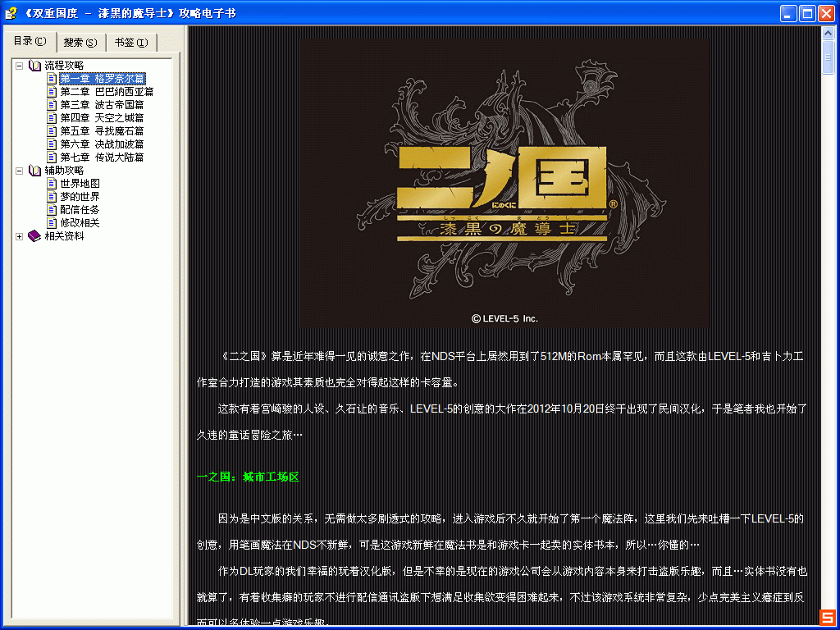Click the page icon beside 修改相关

[x=52, y=223]
